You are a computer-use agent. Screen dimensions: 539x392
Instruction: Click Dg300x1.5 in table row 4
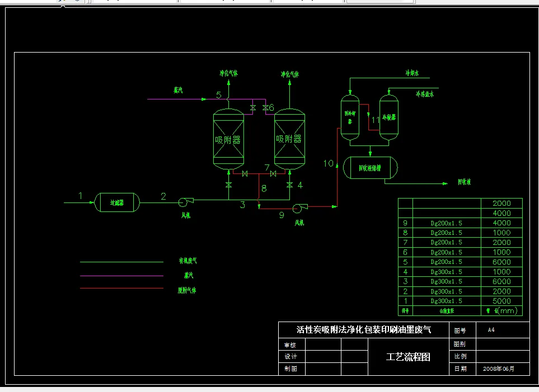[446, 272]
